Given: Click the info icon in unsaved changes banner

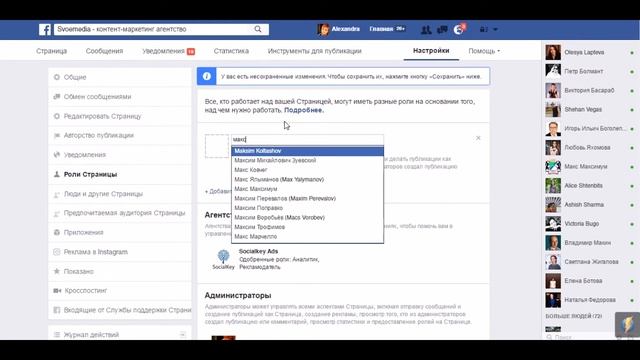Looking at the screenshot, I should [x=207, y=76].
